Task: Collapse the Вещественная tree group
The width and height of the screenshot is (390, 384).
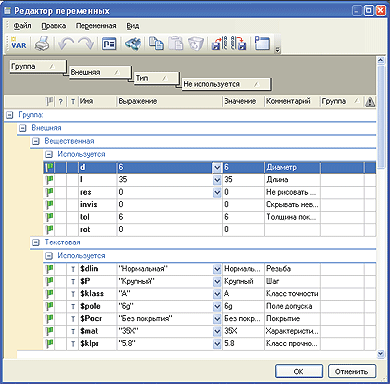Action: [35, 141]
